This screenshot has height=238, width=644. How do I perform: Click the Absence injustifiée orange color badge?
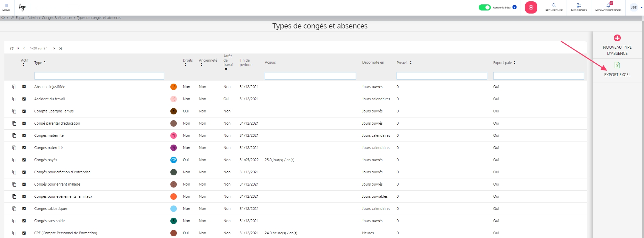click(173, 87)
